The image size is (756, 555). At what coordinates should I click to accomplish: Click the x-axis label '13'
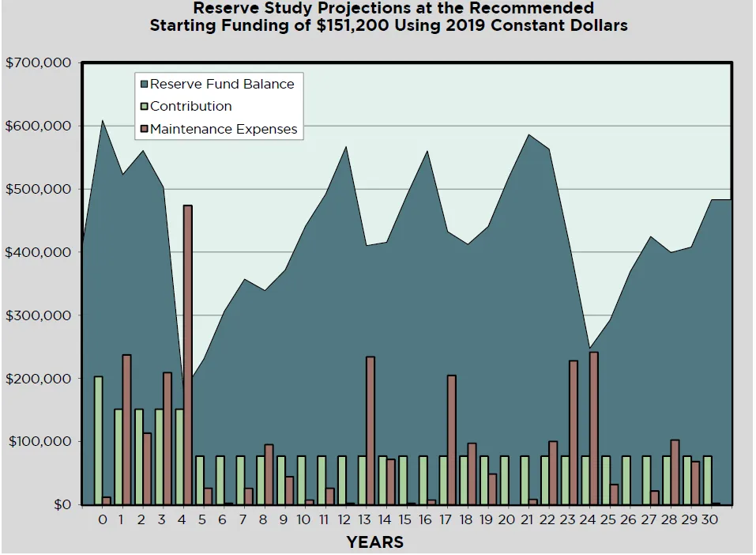[364, 520]
